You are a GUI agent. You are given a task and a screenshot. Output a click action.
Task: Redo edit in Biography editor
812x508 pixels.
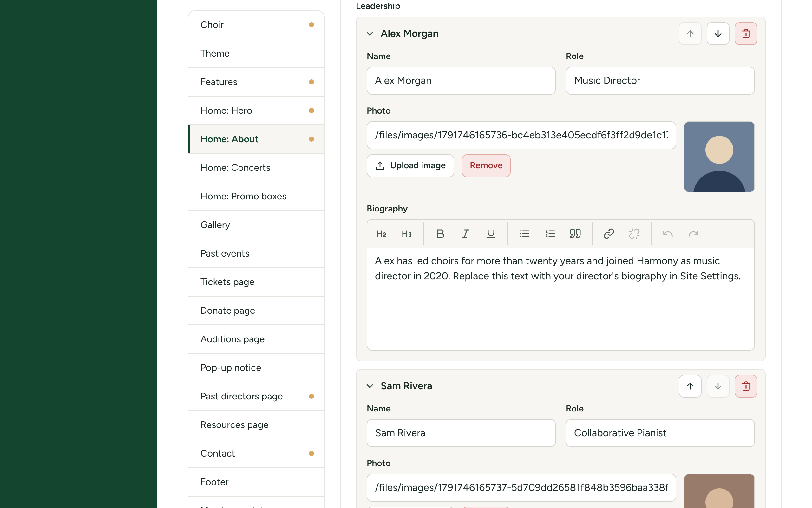point(693,233)
